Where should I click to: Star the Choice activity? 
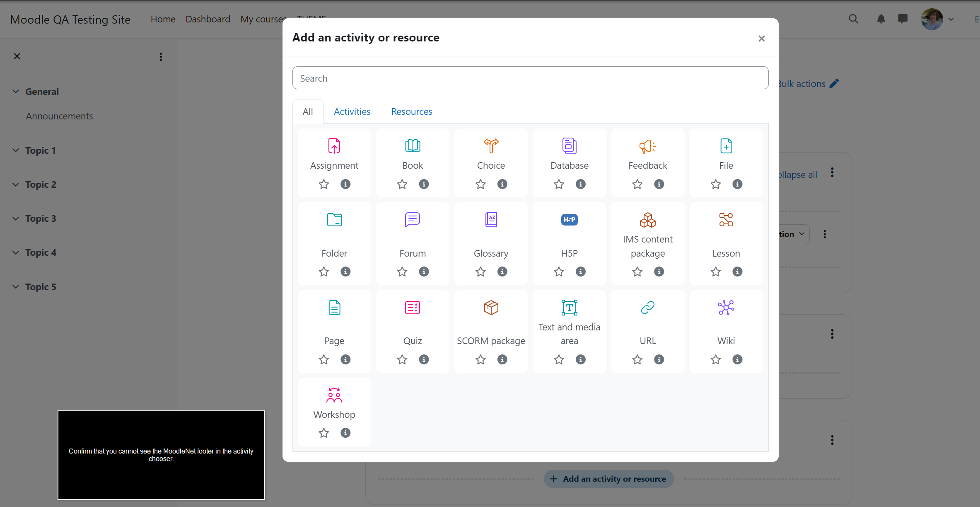[480, 184]
